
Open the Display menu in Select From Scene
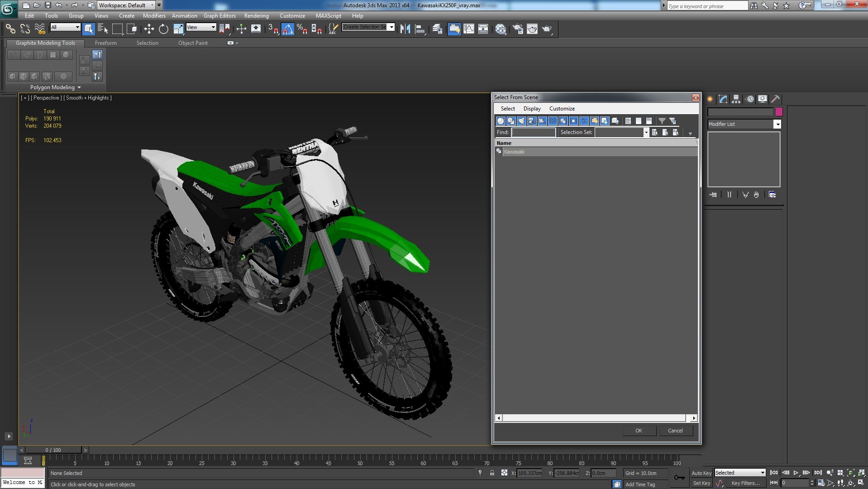tap(532, 109)
